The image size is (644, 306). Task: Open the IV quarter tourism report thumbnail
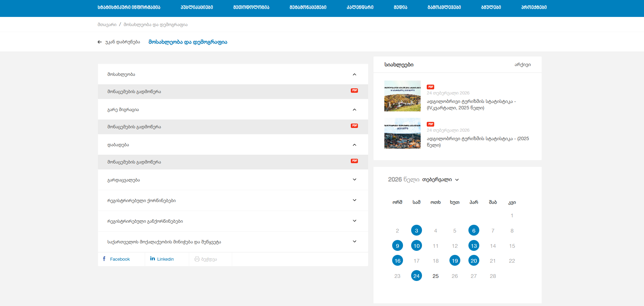coord(402,96)
